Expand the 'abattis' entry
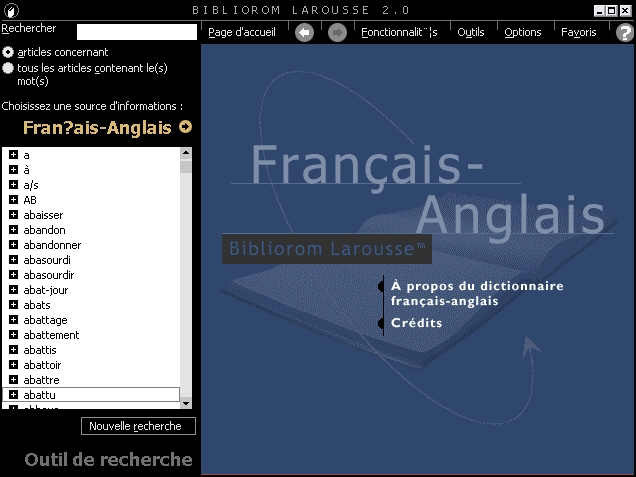The image size is (636, 477). tap(13, 350)
